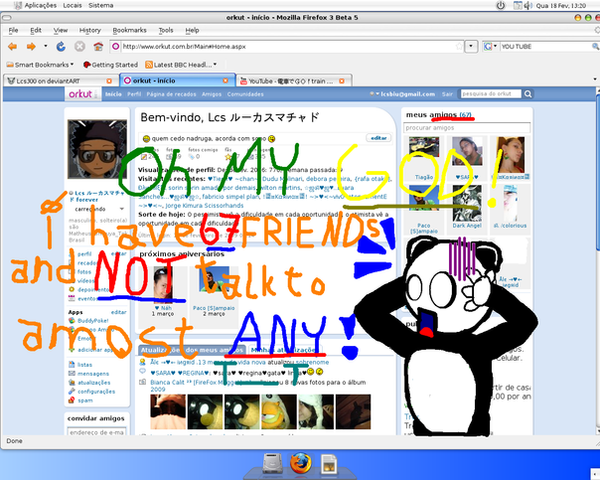Expand the Latest BBC Headlines feed
600x480 pixels.
point(181,65)
